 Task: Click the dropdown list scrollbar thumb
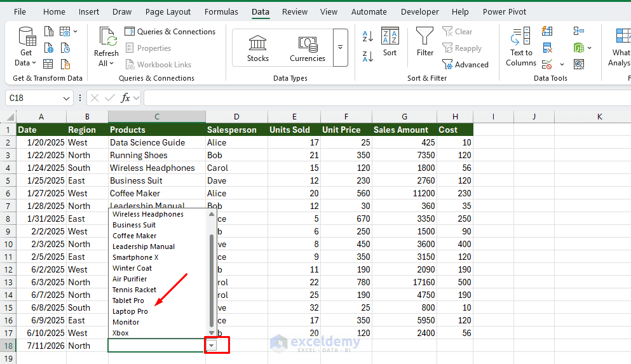(x=212, y=281)
